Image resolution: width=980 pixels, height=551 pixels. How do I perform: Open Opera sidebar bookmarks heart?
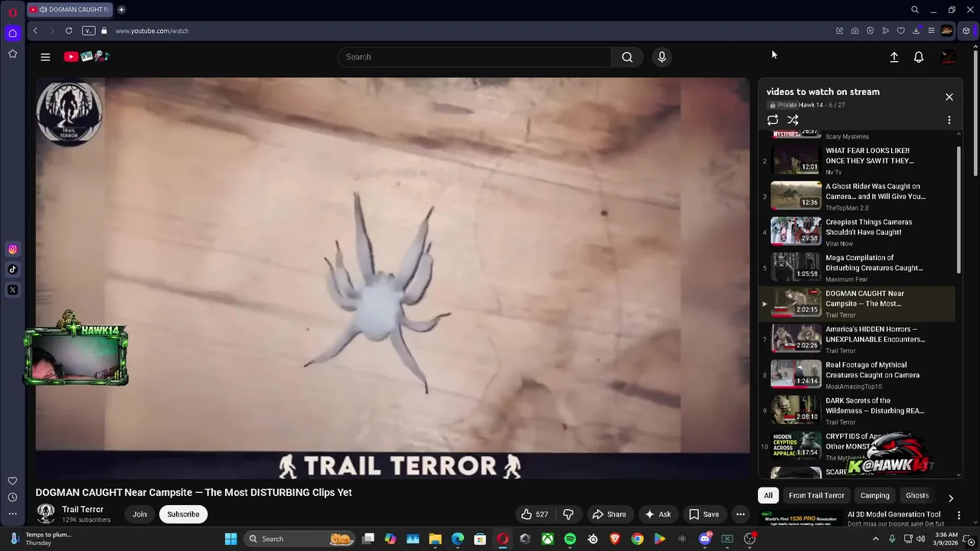pos(12,481)
